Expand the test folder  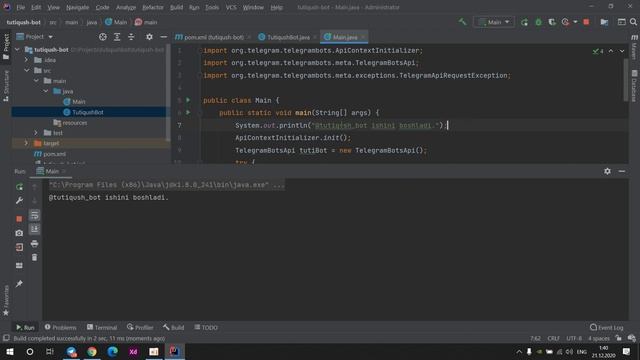click(x=36, y=133)
